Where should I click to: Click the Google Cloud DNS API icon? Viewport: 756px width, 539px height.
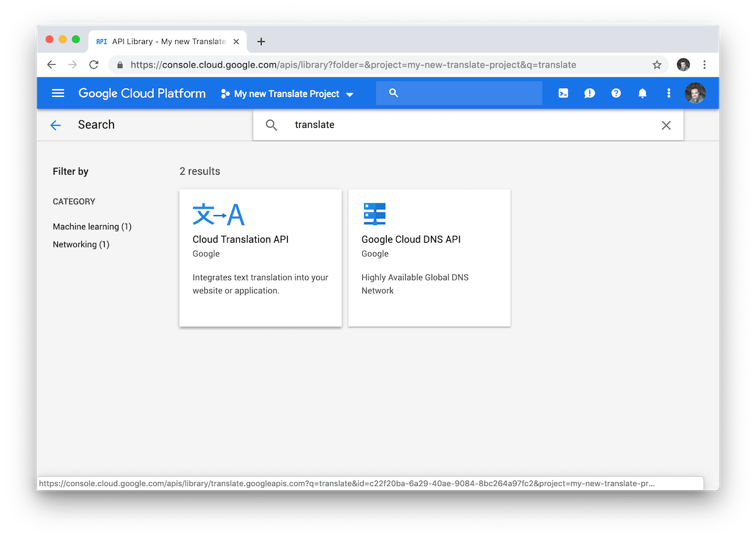[x=375, y=214]
